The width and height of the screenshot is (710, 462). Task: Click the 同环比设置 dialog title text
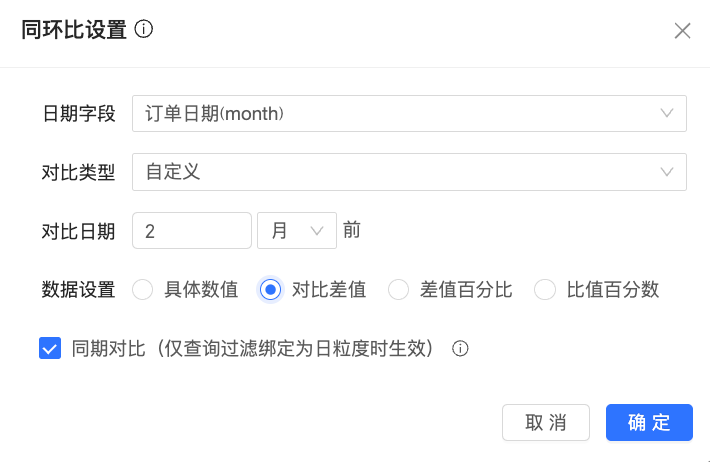[x=74, y=30]
